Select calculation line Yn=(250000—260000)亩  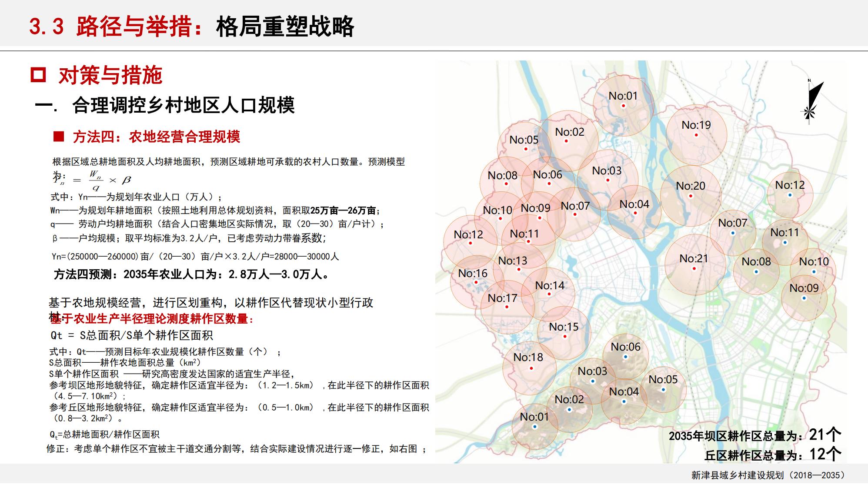[x=195, y=257]
